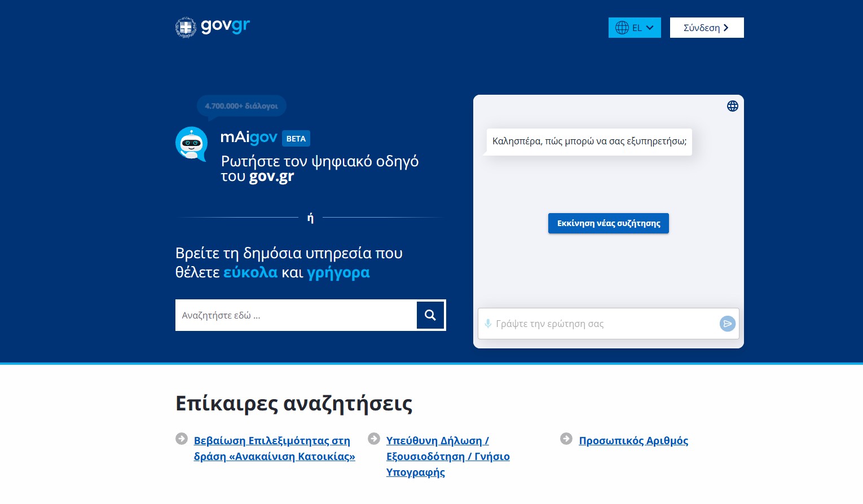Open the EL language dropdown
The image size is (863, 504).
coord(635,28)
